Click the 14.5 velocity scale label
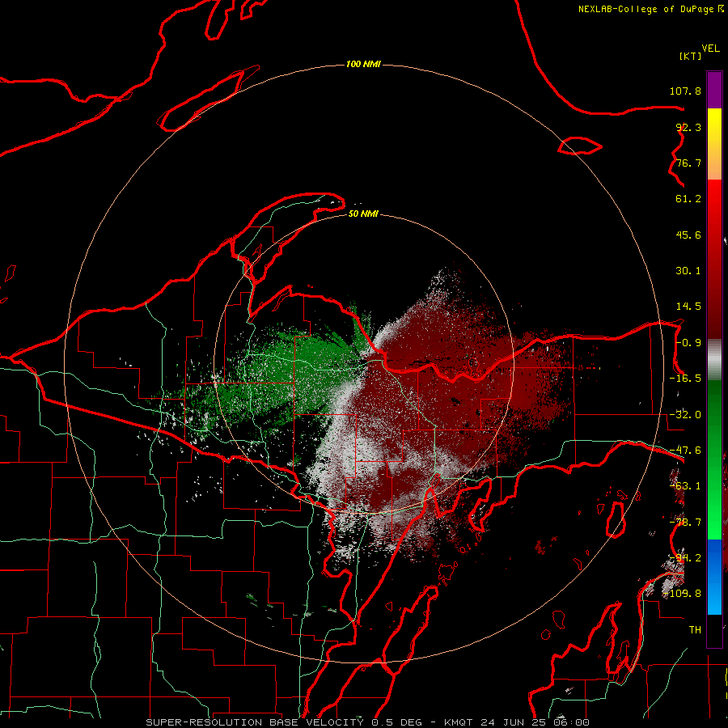This screenshot has width=728, height=728. 688,307
